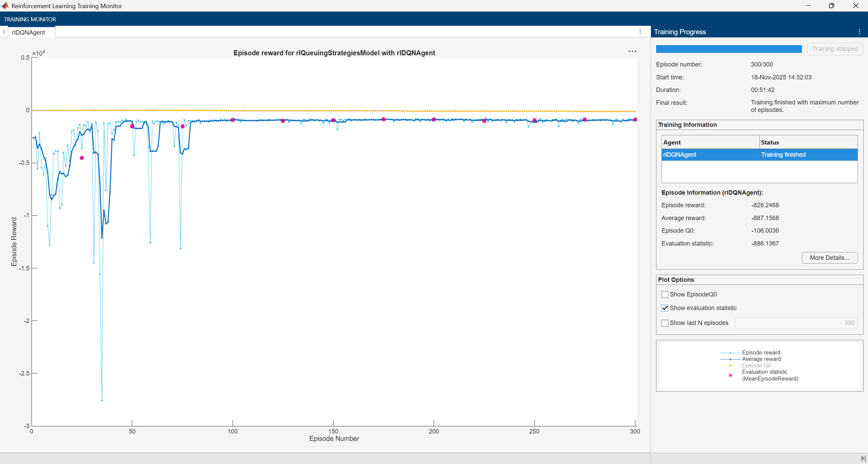Select the rlDQNAgent document tab

28,32
